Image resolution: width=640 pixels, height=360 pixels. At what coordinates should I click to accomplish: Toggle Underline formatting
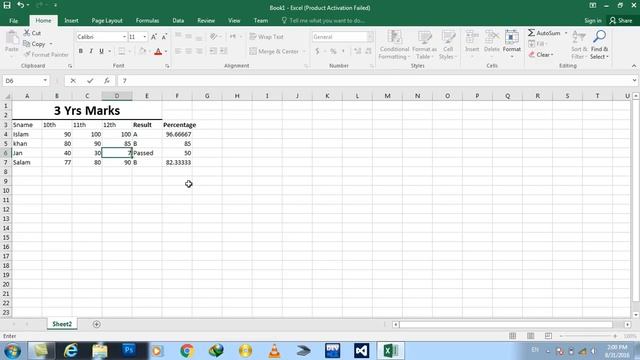click(101, 51)
